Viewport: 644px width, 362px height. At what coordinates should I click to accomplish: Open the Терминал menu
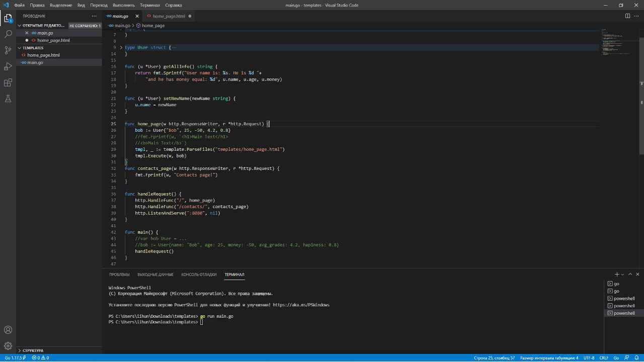[x=149, y=5]
